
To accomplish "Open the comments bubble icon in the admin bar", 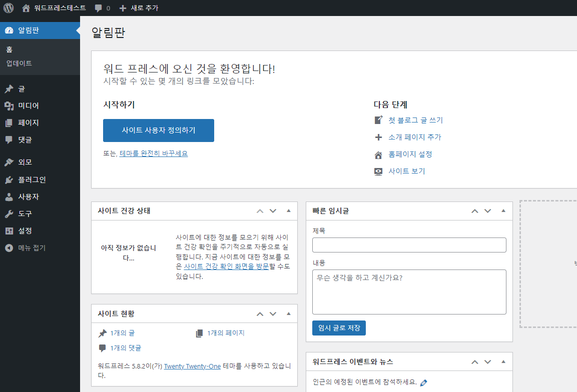I will [98, 8].
